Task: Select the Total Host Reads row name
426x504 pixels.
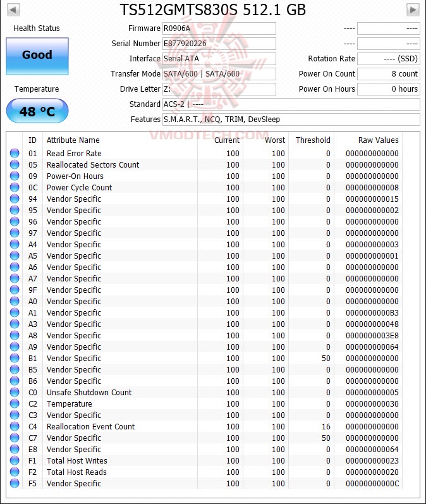Action: pyautogui.click(x=76, y=472)
